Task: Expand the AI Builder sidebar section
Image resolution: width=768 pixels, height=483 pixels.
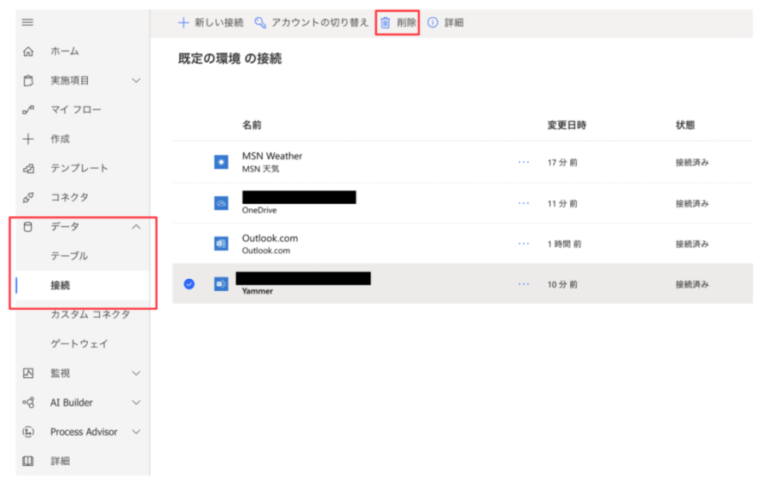Action: tap(136, 402)
